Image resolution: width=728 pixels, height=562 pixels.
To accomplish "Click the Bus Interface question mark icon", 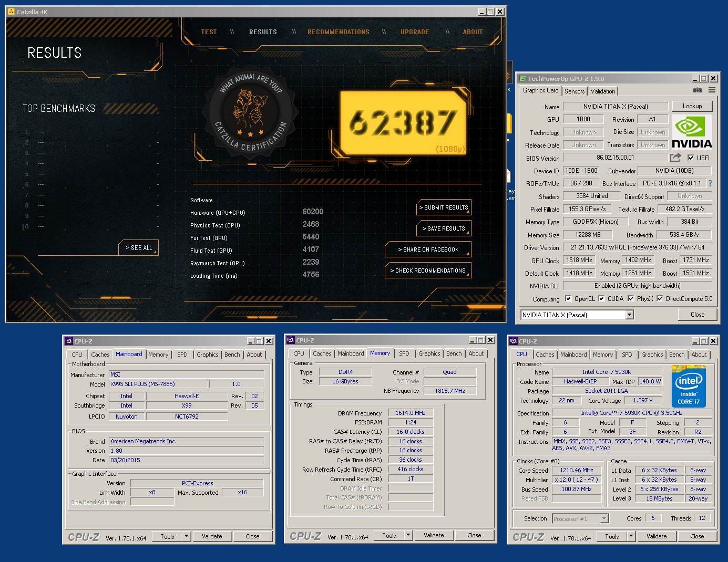I will [710, 183].
